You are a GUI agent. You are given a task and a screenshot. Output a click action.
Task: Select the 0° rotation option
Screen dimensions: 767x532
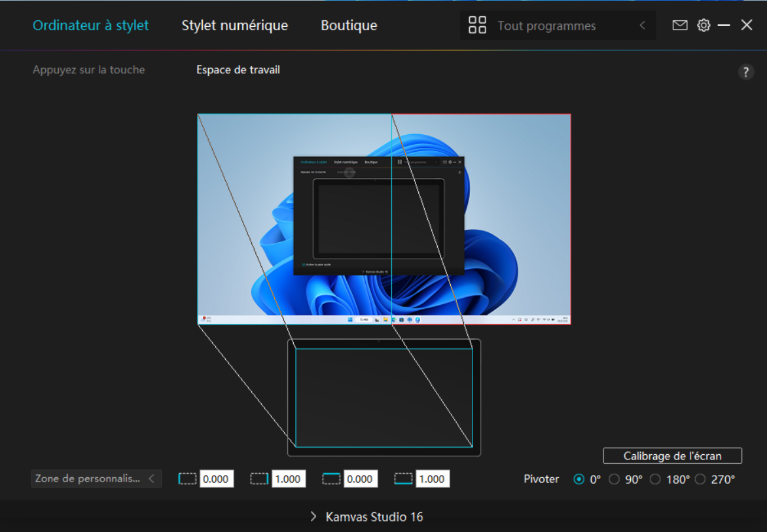click(579, 480)
